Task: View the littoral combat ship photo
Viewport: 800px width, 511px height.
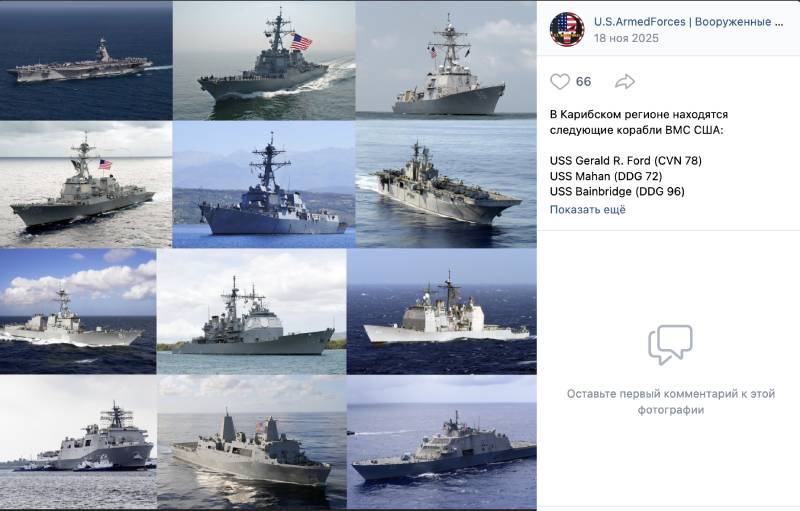Action: [442, 442]
